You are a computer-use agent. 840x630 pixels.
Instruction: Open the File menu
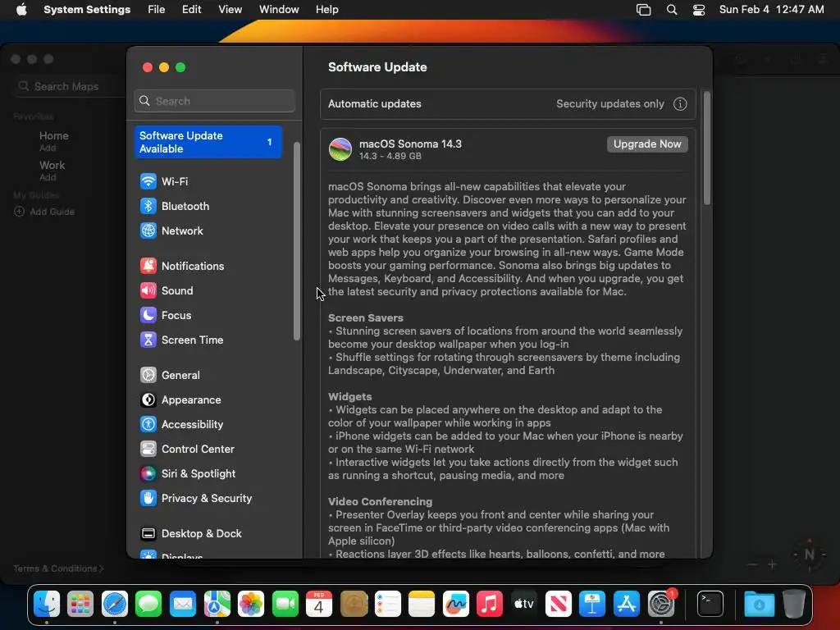pos(157,10)
